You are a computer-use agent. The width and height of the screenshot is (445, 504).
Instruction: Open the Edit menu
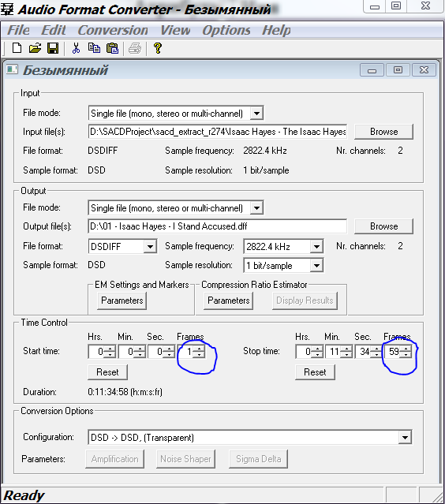point(54,30)
